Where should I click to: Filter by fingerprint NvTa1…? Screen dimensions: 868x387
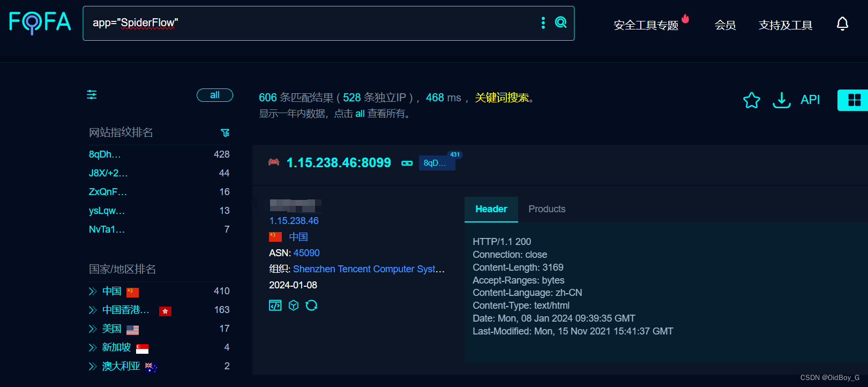pos(107,229)
